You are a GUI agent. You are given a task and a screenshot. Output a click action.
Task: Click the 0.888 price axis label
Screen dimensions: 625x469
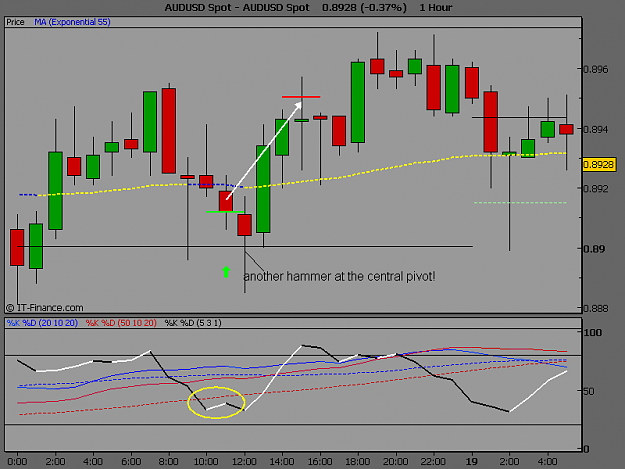pos(596,308)
